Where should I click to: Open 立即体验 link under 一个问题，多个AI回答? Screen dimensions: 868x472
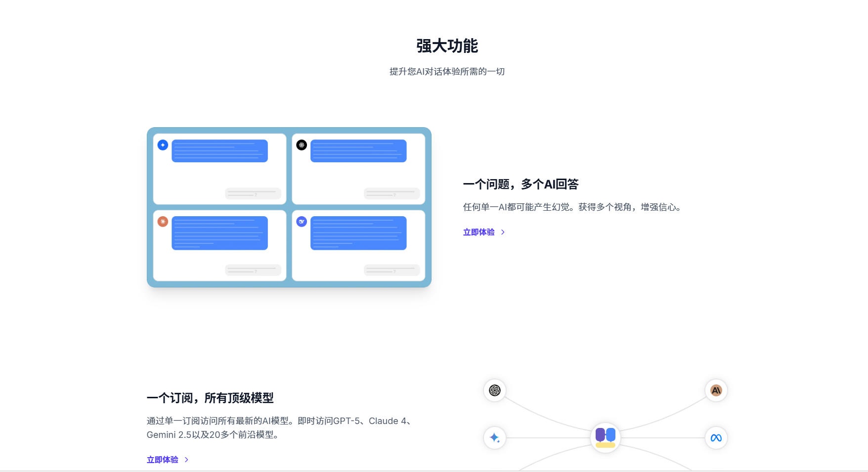coord(478,232)
